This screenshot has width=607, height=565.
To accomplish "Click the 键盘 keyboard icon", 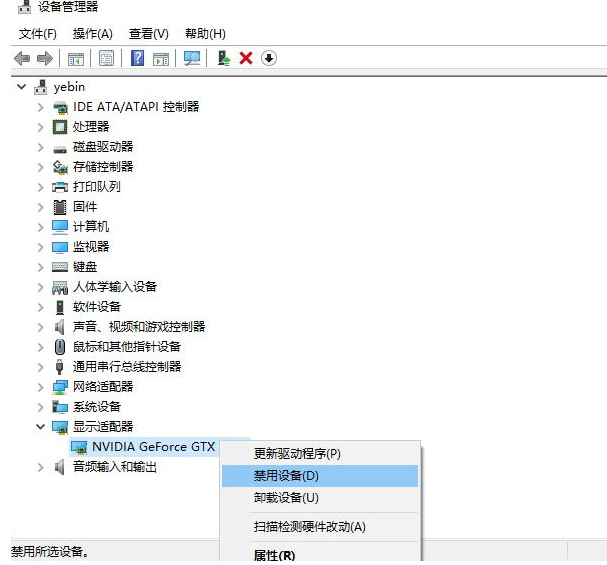I will click(x=60, y=267).
